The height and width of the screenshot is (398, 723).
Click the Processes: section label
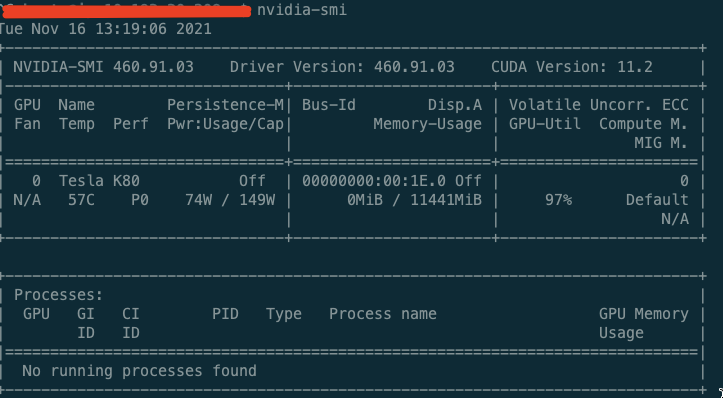click(x=59, y=295)
